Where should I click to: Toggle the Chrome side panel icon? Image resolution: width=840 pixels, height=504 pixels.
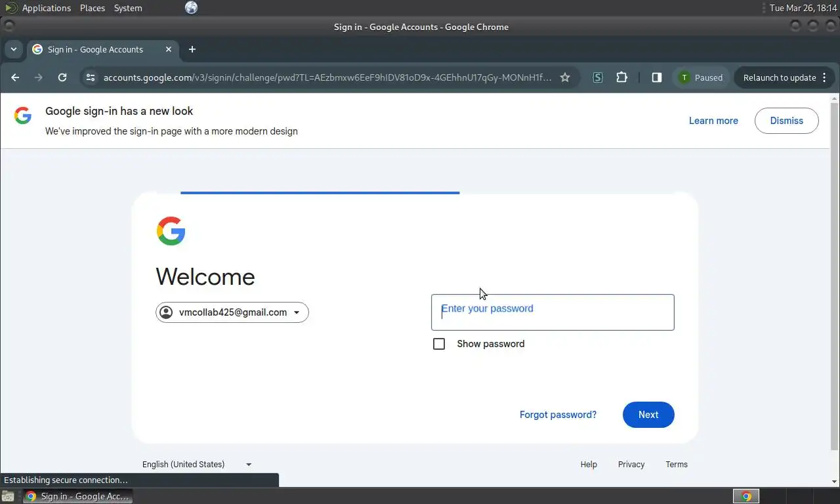click(656, 77)
